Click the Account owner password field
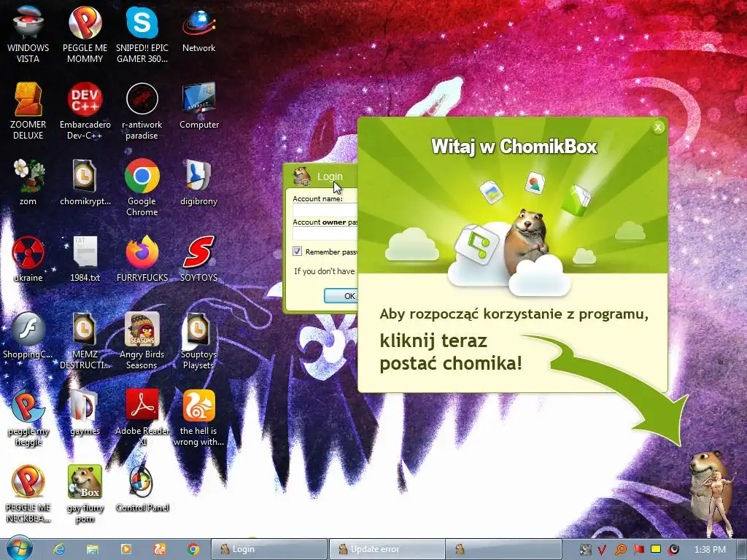The height and width of the screenshot is (560, 747). tap(325, 233)
